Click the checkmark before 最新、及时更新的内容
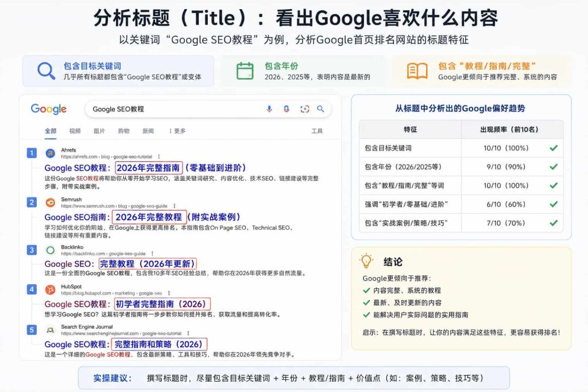Image resolution: width=588 pixels, height=392 pixels. click(366, 302)
